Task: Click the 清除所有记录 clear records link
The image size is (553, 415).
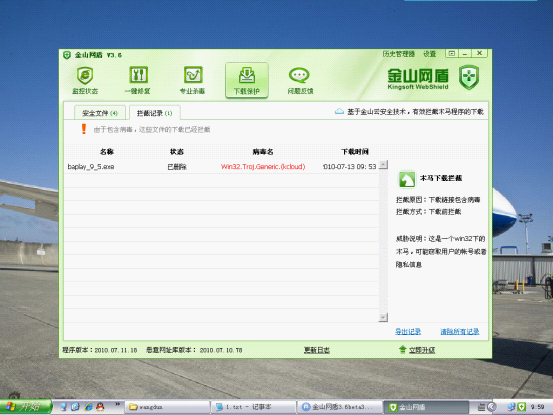Action: point(460,331)
